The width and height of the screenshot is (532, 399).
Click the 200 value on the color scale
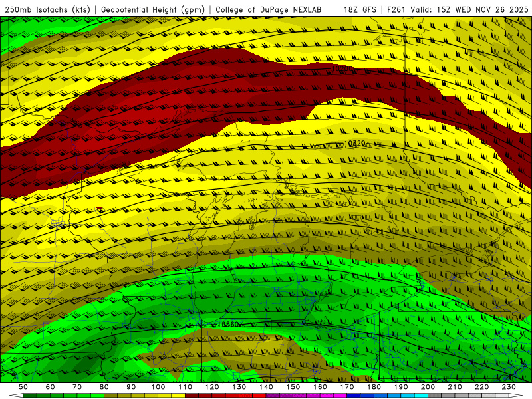click(x=428, y=387)
